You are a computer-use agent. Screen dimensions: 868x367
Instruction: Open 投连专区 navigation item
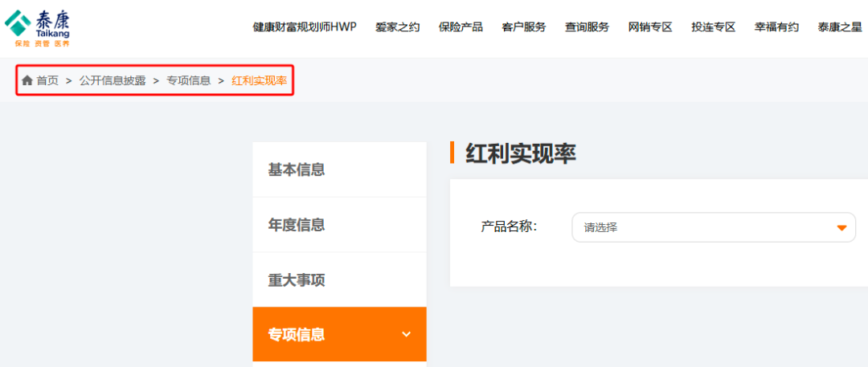pos(713,27)
